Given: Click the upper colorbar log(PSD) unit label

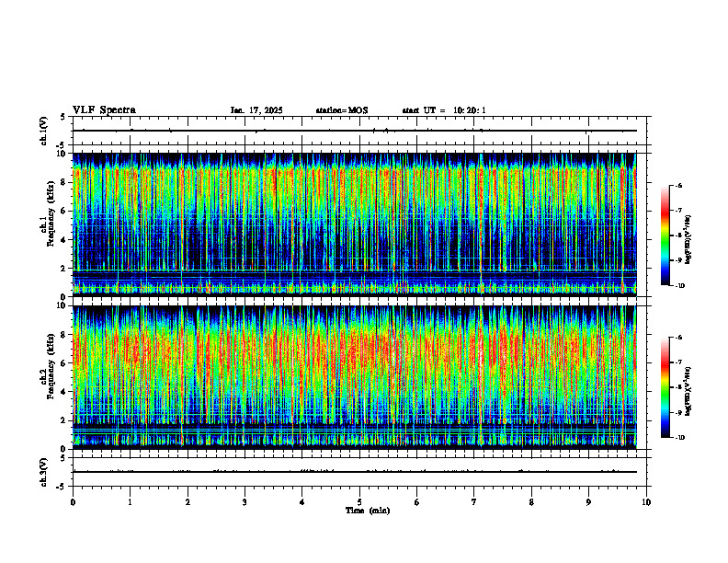Looking at the screenshot, I should pos(688,240).
